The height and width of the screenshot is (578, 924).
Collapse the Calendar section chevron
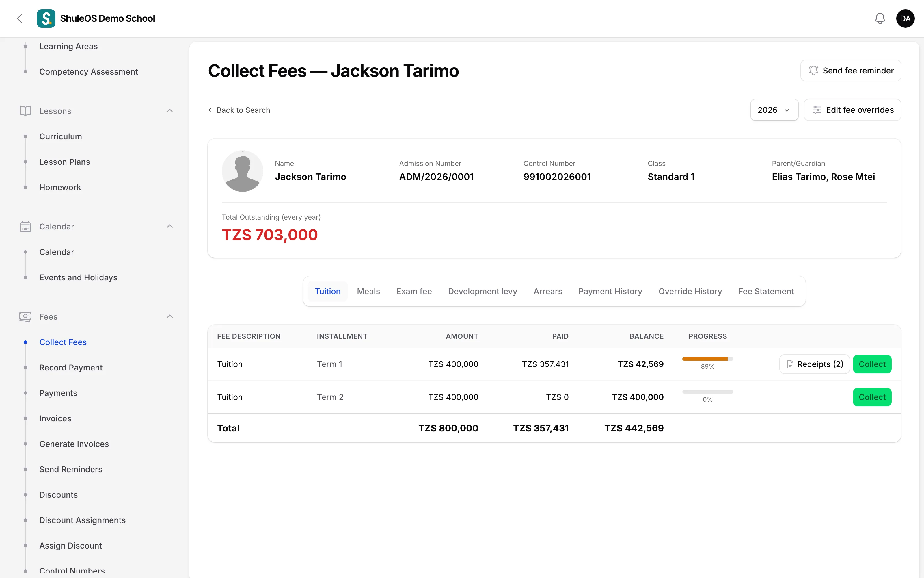click(x=170, y=227)
